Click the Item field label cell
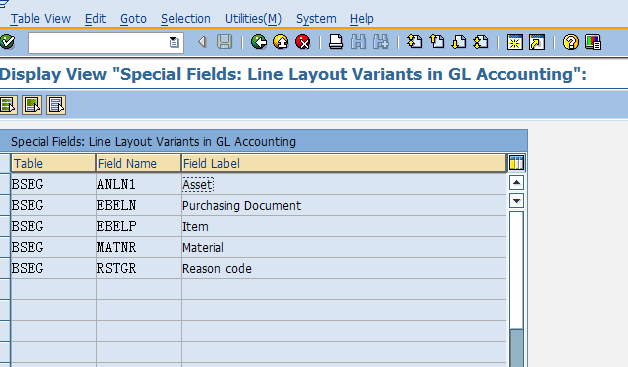 (344, 226)
